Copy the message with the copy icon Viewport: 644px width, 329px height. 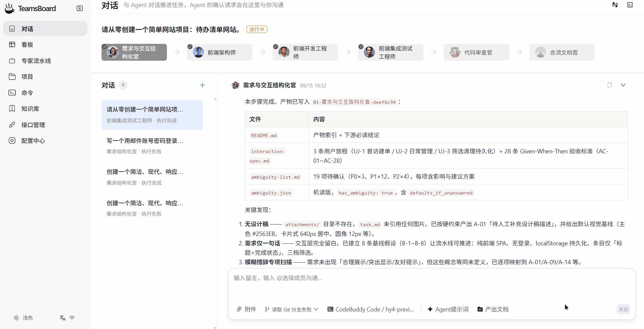coord(610,85)
